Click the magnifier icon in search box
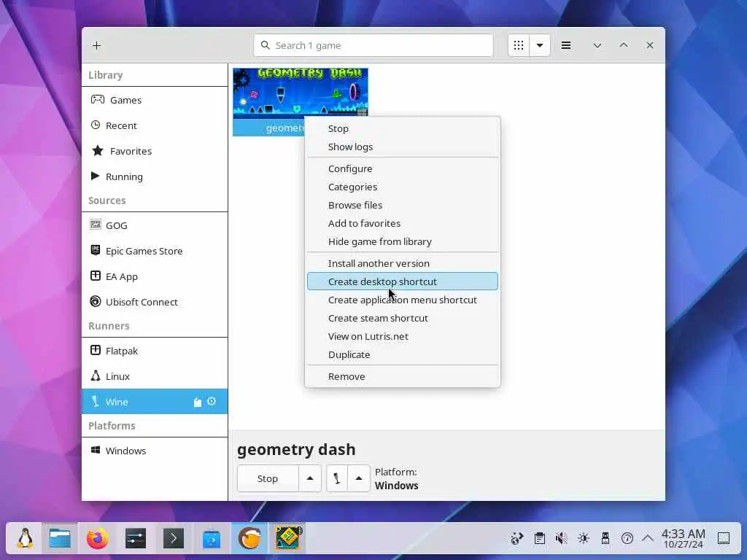Viewport: 747px width, 560px height. pos(266,45)
